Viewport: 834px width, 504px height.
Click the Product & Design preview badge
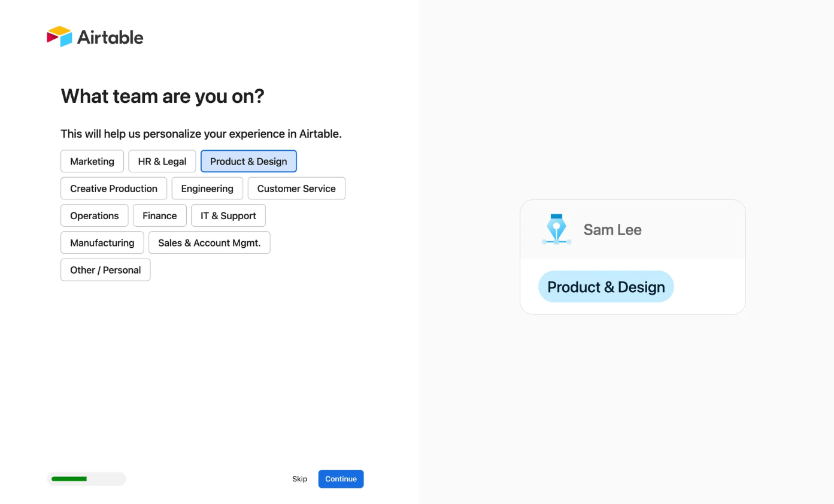606,287
